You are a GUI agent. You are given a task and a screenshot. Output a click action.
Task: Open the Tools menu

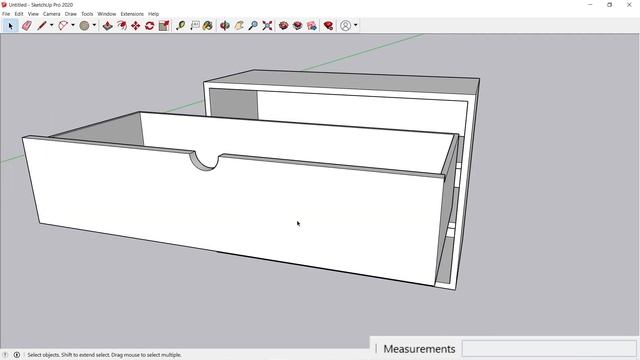coord(87,14)
